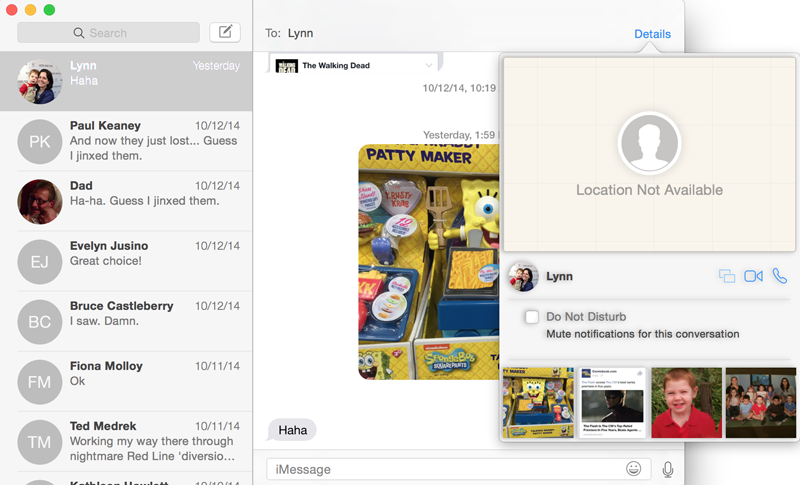Image resolution: width=800 pixels, height=485 pixels.
Task: Click the Search field
Action: click(x=108, y=33)
